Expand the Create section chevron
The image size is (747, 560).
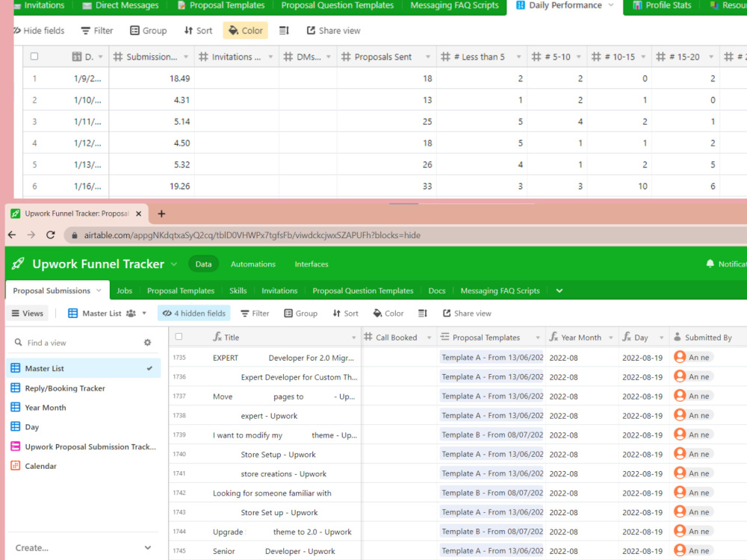pyautogui.click(x=148, y=547)
